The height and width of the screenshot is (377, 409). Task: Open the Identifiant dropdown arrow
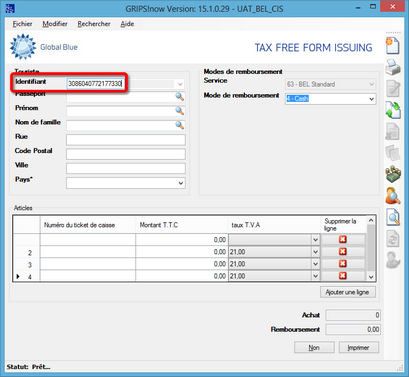pos(180,84)
